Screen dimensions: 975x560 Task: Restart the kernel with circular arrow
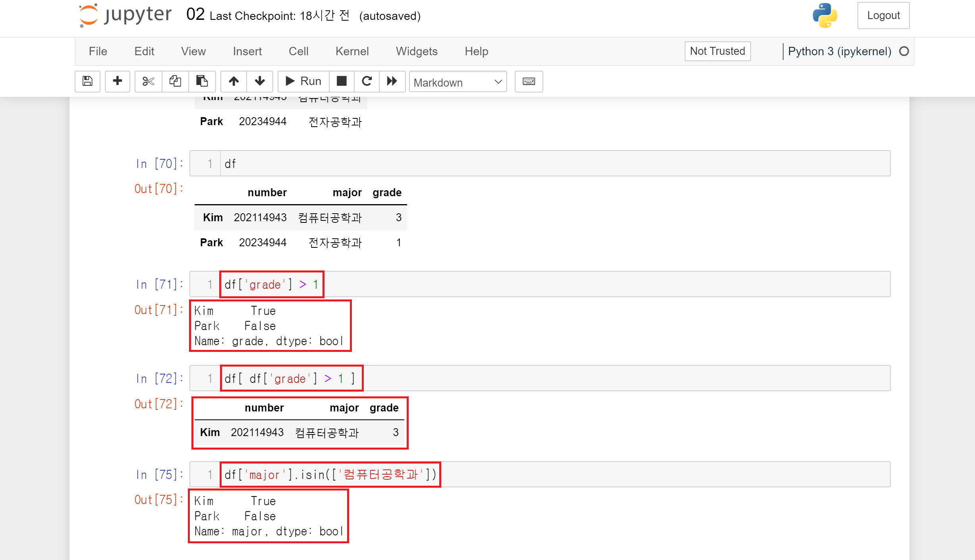367,81
